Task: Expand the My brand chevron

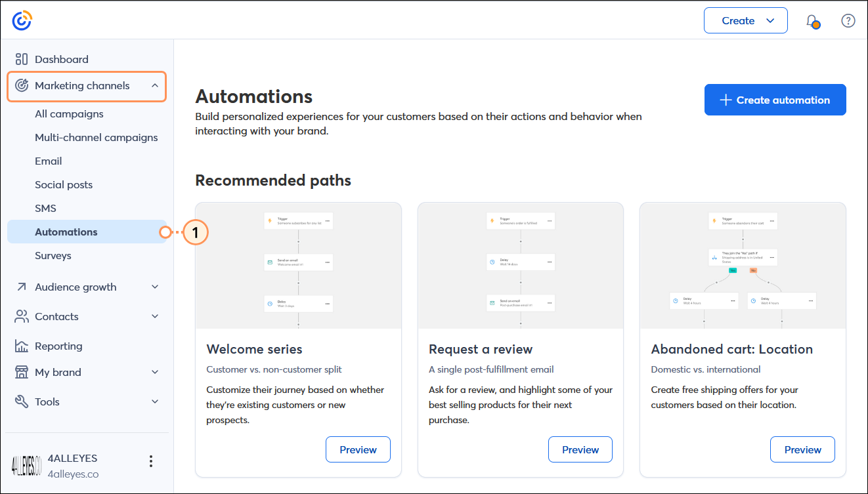Action: (155, 373)
